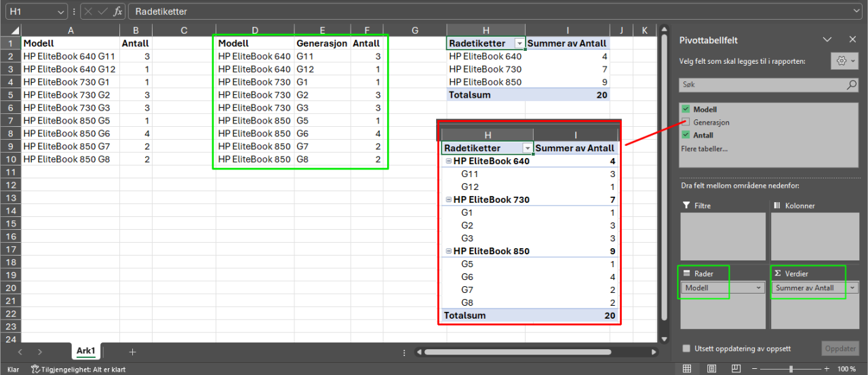Viewport: 868px width, 375px height.
Task: Click the vertical scrollbar of the sheet
Action: pos(665,176)
